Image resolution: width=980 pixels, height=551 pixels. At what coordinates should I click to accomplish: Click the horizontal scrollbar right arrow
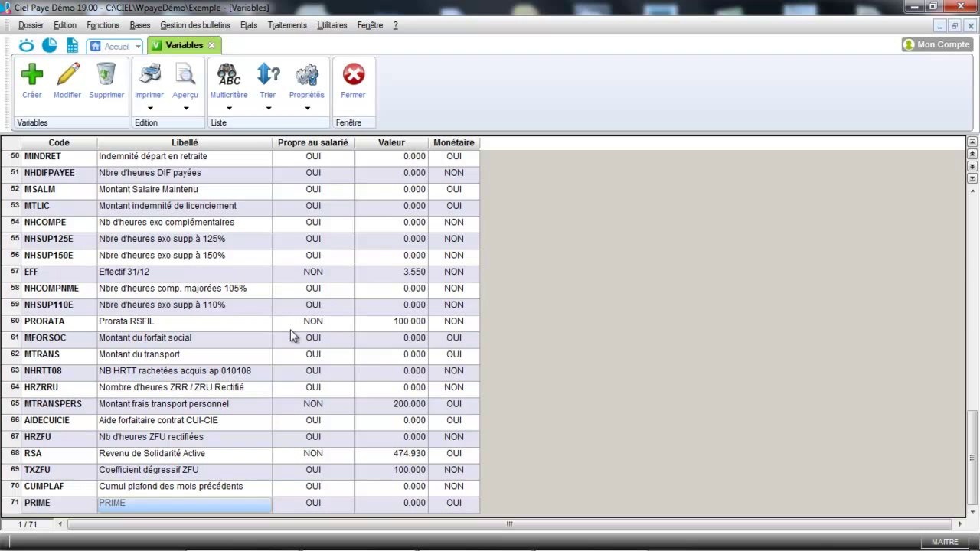coord(960,524)
